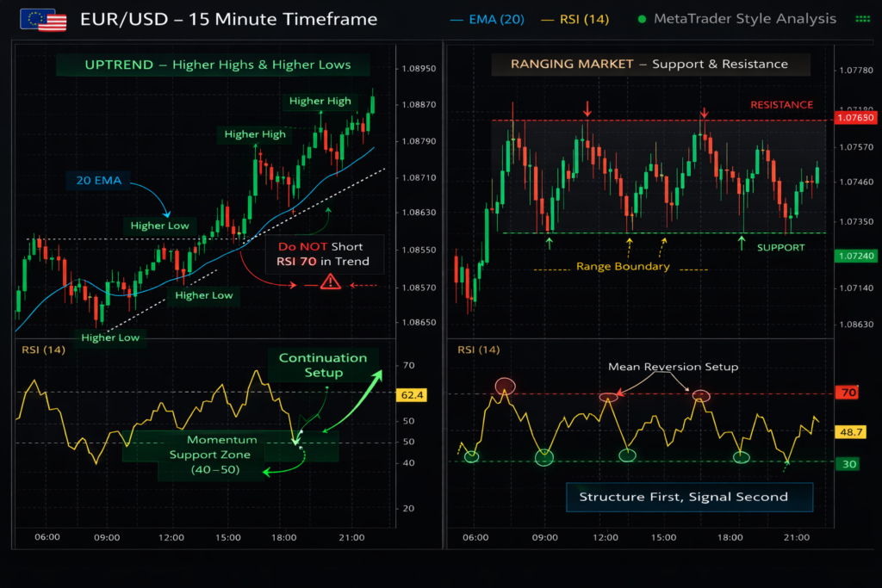Click the red warning triangle icon

pos(329,282)
